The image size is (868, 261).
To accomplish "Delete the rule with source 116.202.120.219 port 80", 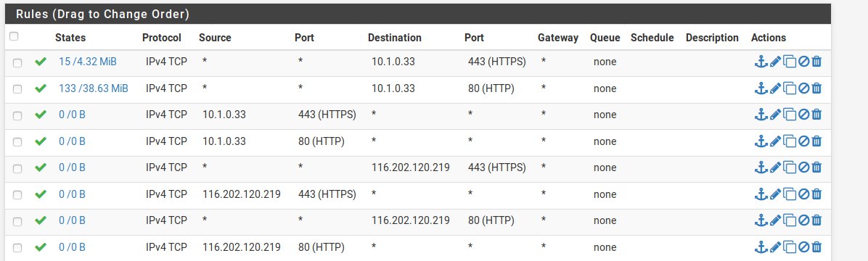I will pyautogui.click(x=816, y=246).
